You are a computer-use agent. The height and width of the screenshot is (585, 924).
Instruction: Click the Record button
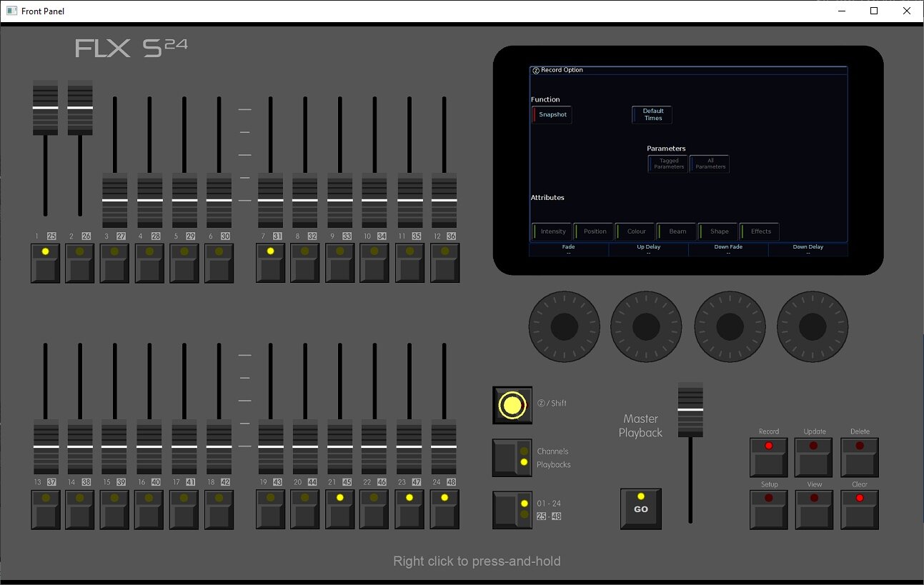tap(769, 458)
